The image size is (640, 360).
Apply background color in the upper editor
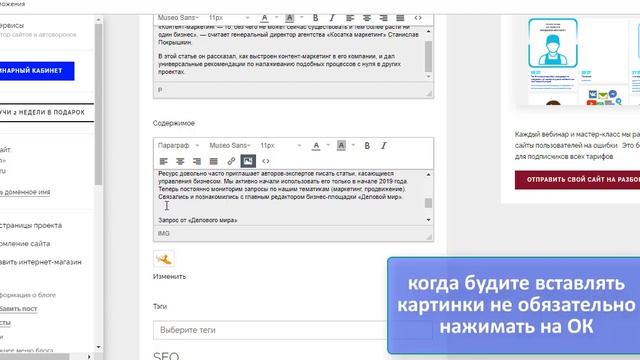point(289,18)
